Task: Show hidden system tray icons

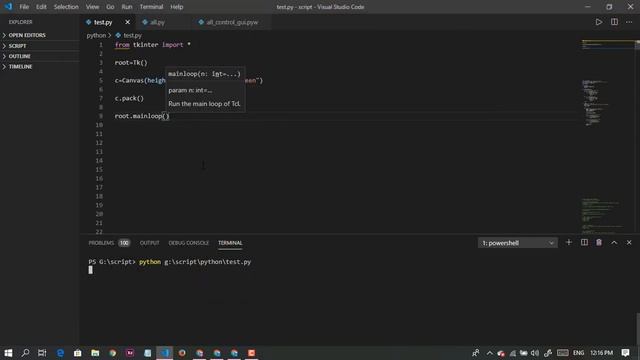Action: pyautogui.click(x=489, y=353)
